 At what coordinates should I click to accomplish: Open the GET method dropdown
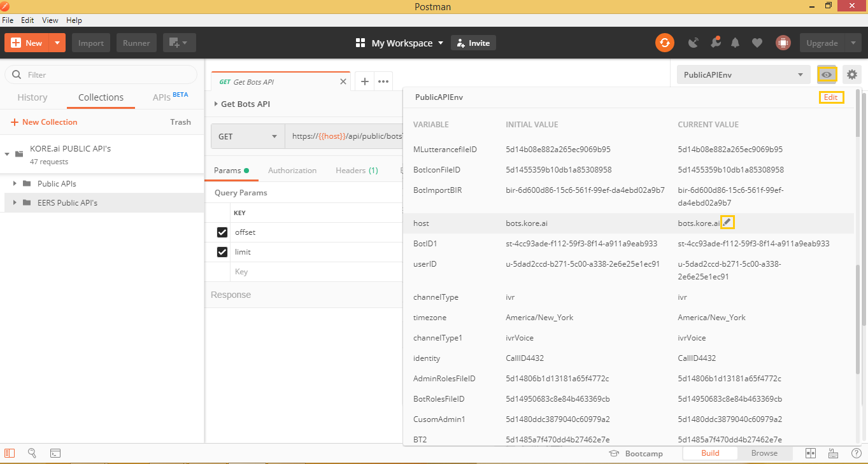pos(247,136)
